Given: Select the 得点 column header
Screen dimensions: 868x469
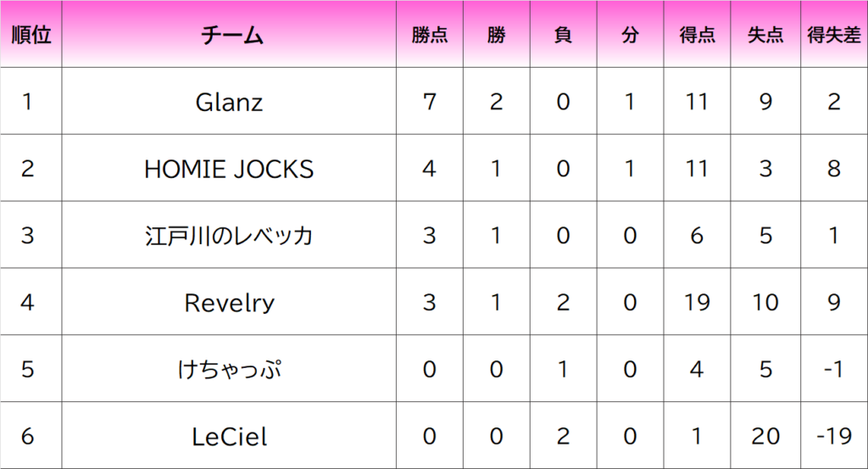Looking at the screenshot, I should [697, 34].
